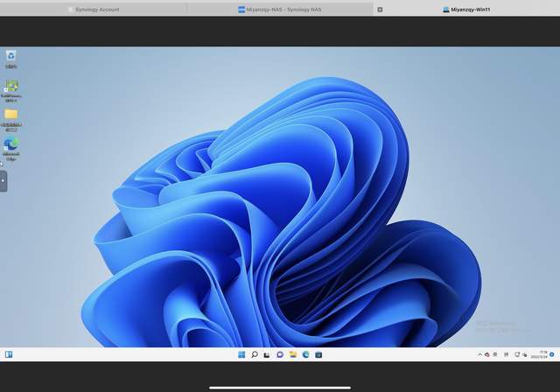This screenshot has width=560, height=392.
Task: Launch Edge browser from taskbar
Action: point(305,354)
